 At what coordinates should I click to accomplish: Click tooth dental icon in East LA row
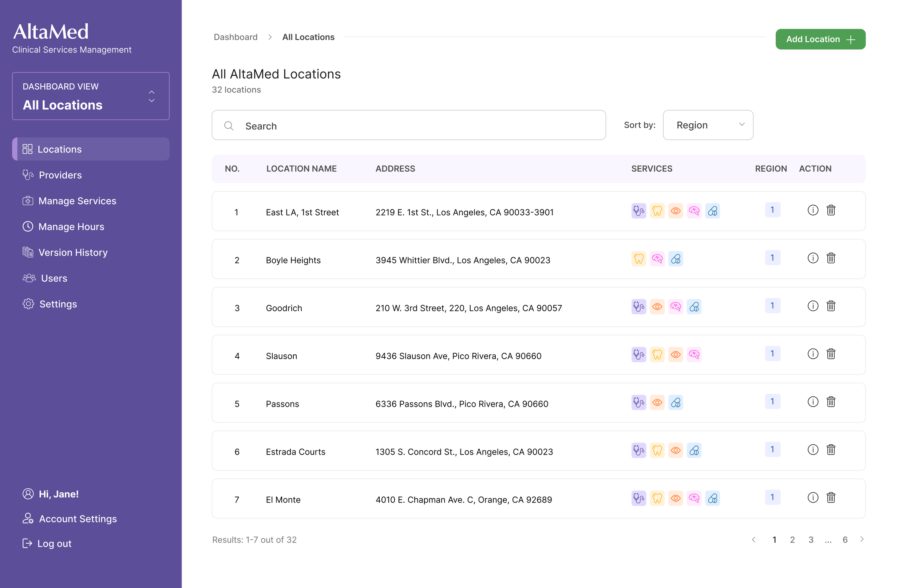[x=657, y=211]
